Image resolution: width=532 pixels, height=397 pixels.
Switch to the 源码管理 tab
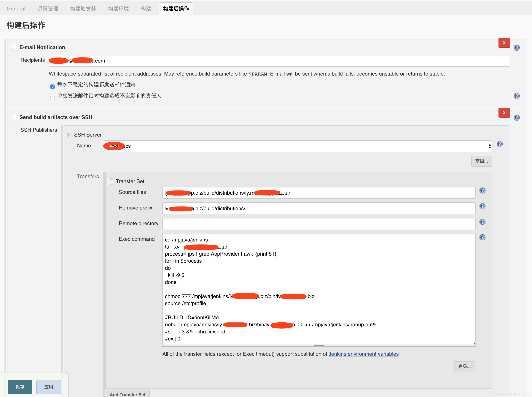click(x=48, y=9)
